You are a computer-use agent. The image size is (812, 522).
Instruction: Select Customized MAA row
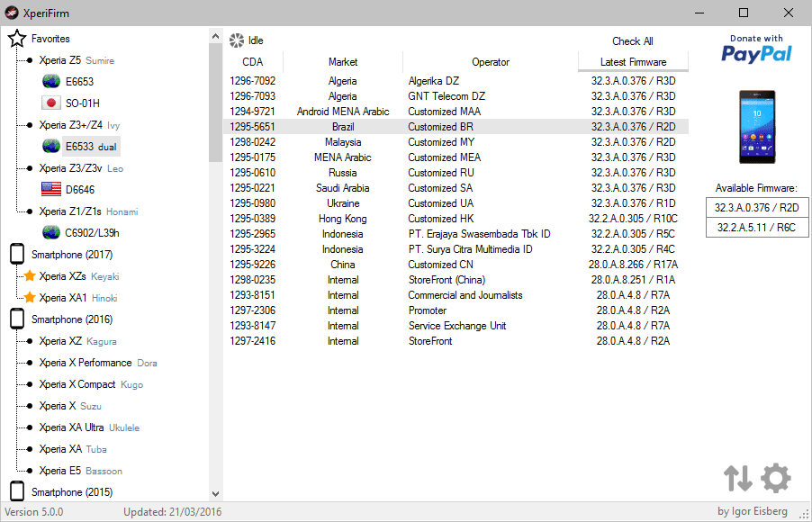click(x=456, y=112)
